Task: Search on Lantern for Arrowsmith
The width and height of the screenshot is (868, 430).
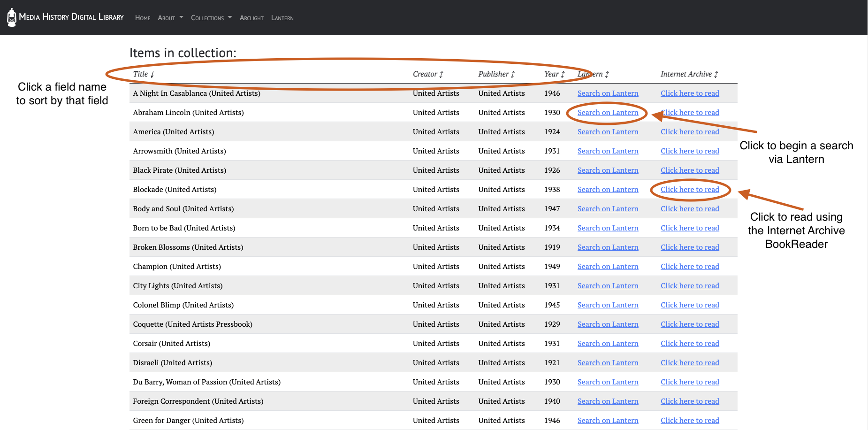Action: click(608, 151)
